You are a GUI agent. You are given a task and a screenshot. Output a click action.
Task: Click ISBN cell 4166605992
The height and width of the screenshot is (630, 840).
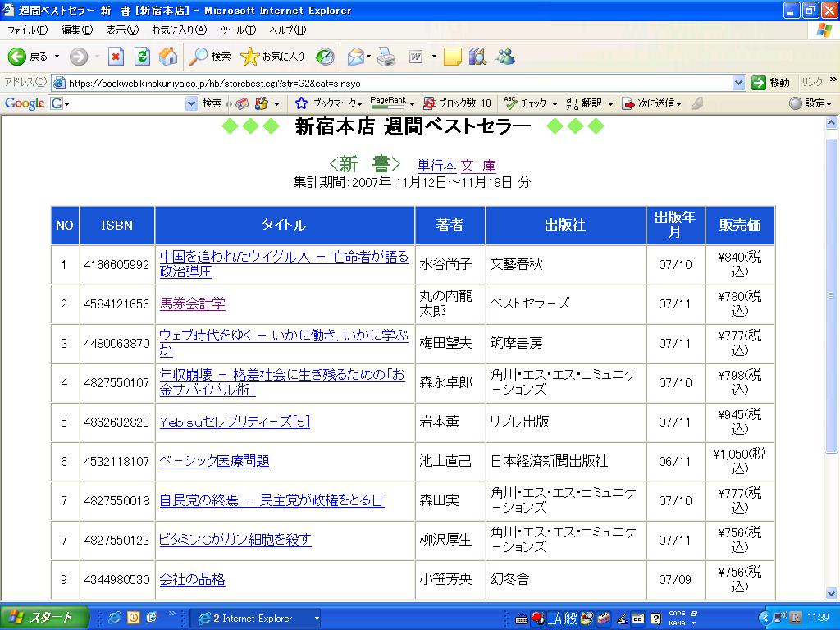pyautogui.click(x=116, y=265)
